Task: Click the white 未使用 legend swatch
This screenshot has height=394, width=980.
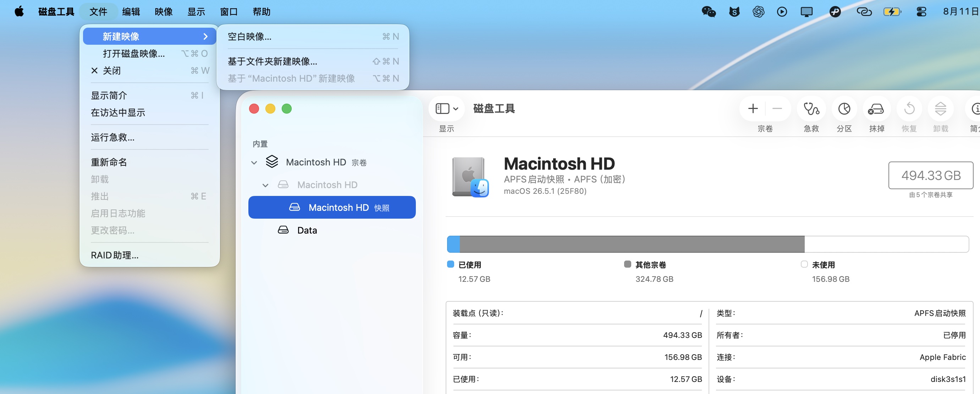Action: pos(804,264)
